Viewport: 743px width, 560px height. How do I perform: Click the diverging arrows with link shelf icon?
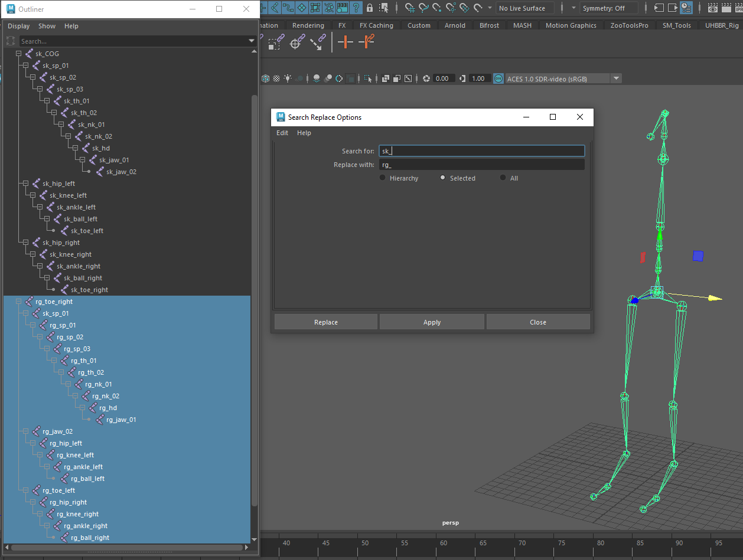click(x=318, y=42)
